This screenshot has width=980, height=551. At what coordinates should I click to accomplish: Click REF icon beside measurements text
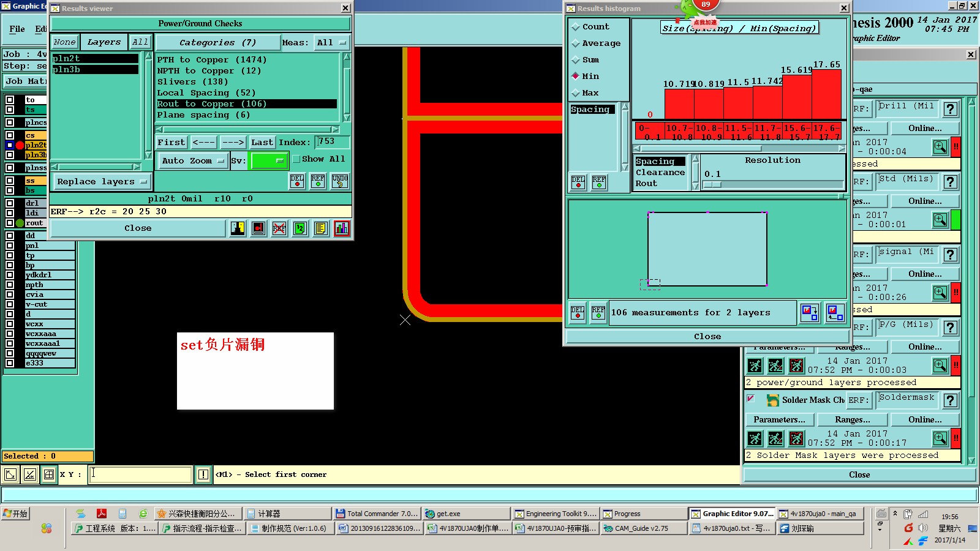coord(598,312)
